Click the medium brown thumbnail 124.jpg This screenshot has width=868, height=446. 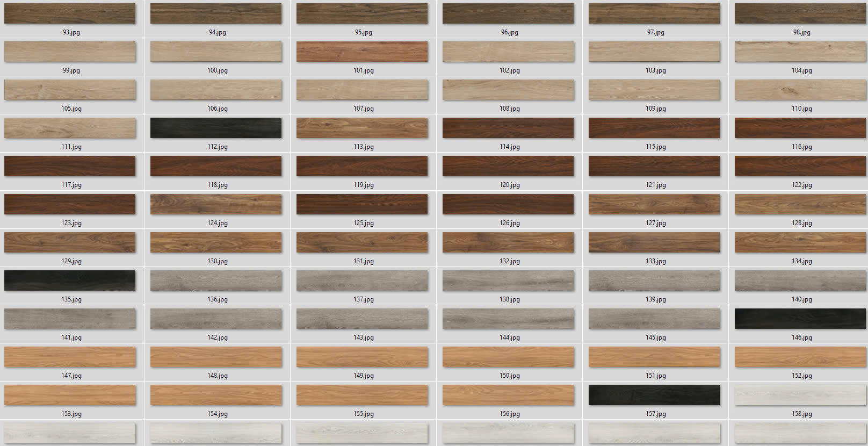[x=216, y=204]
